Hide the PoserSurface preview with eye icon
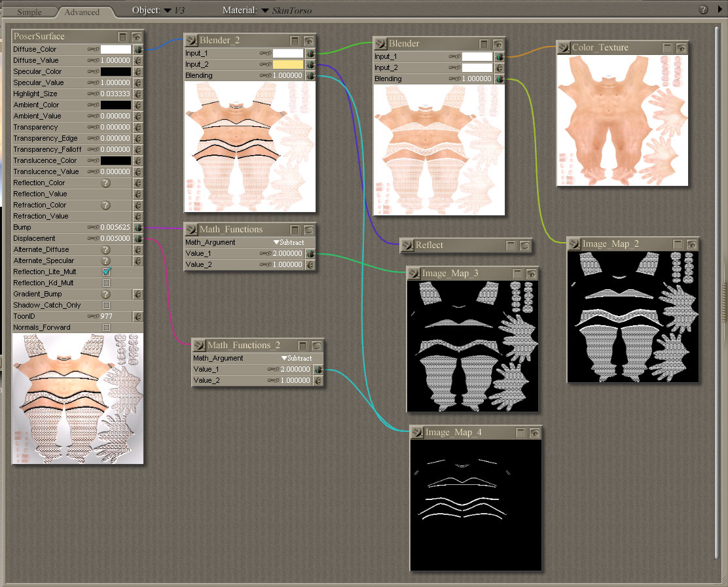Screen dimensions: 728x587 pos(136,37)
